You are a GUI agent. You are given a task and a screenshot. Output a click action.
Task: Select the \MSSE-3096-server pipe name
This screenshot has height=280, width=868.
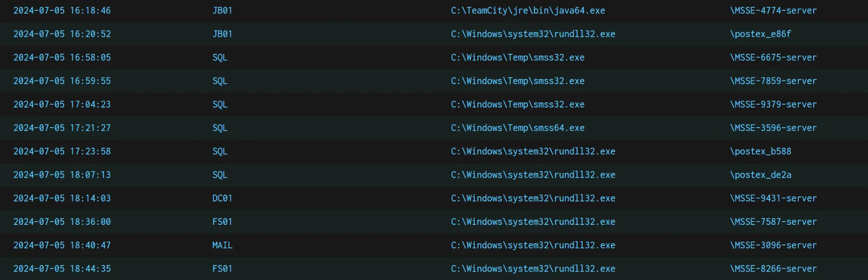pyautogui.click(x=773, y=245)
